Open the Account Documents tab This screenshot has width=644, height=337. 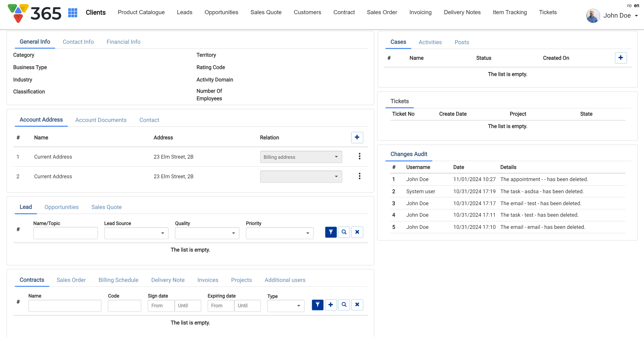point(101,120)
